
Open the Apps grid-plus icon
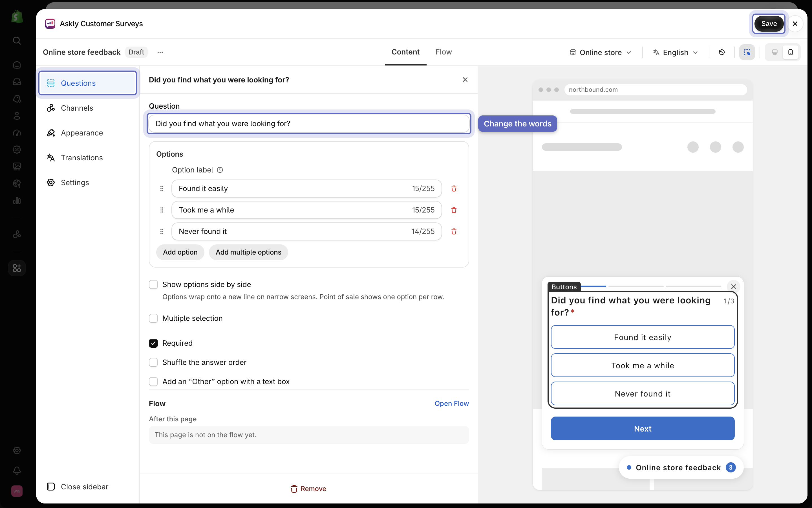tap(17, 268)
